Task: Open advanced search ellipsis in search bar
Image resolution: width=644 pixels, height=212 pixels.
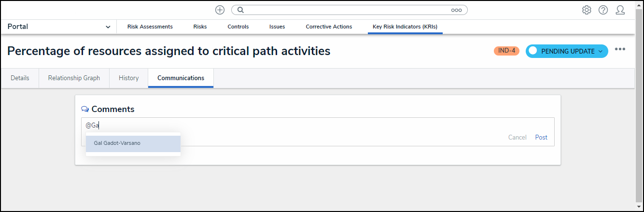Action: pos(456,10)
